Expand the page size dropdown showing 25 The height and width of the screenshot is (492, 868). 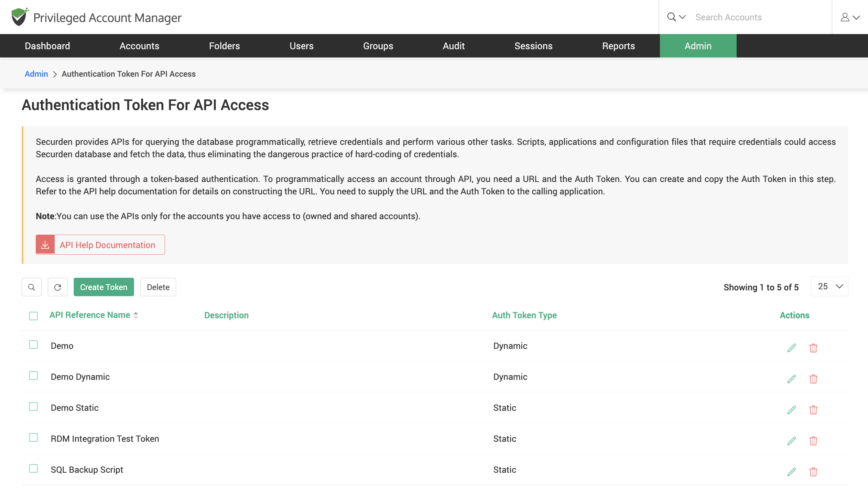(829, 287)
